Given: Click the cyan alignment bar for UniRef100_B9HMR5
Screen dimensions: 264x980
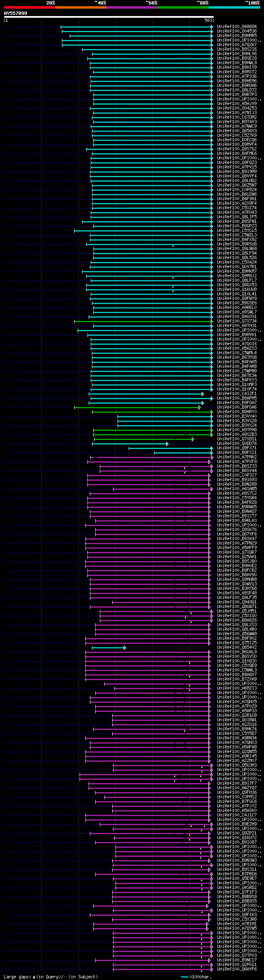Looking at the screenshot, I should pos(141,36).
